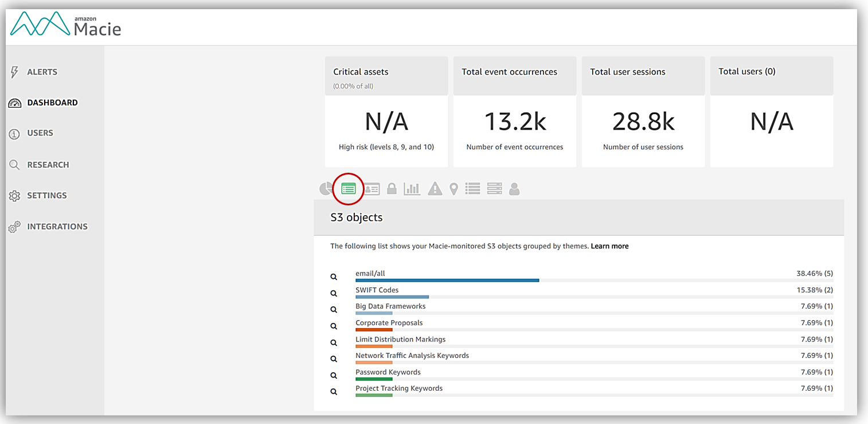Open the ID card view icon
The width and height of the screenshot is (868, 424).
[x=372, y=189]
